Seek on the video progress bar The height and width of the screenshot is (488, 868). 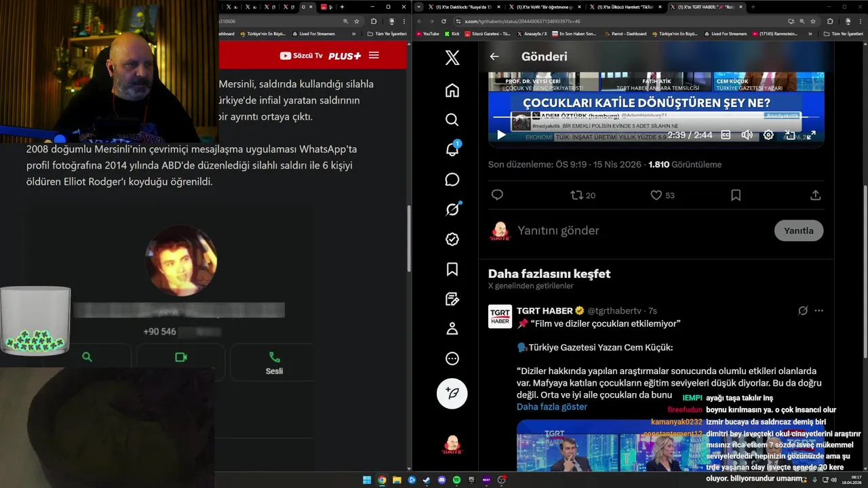tap(656, 117)
